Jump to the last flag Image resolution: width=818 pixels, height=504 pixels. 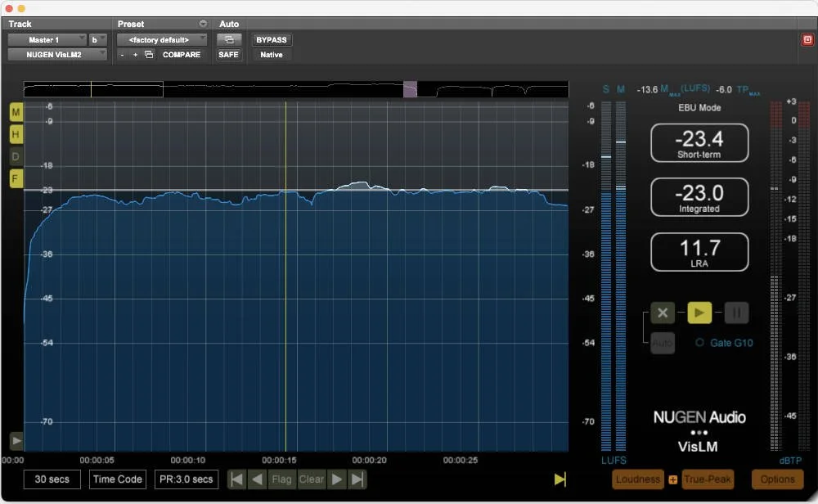[358, 479]
